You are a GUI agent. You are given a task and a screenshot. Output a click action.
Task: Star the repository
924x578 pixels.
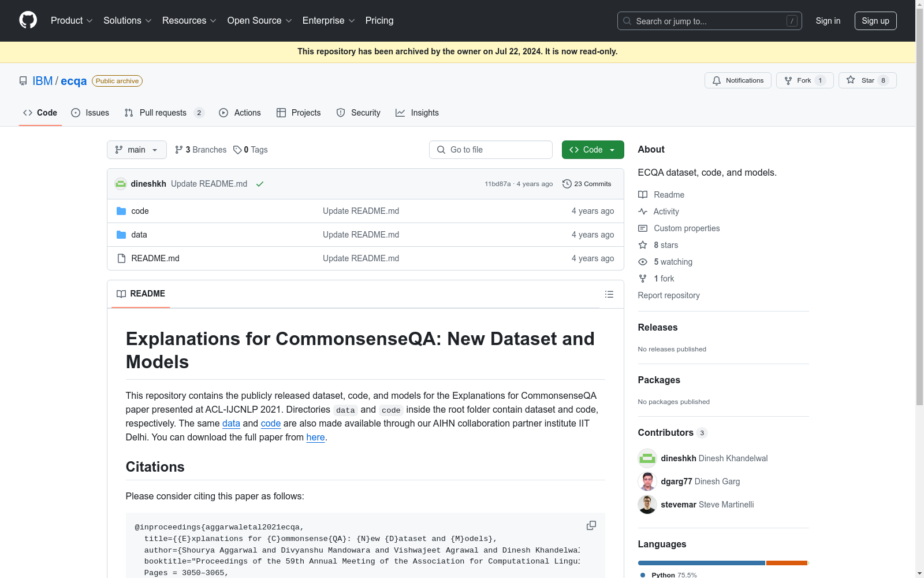click(x=867, y=80)
